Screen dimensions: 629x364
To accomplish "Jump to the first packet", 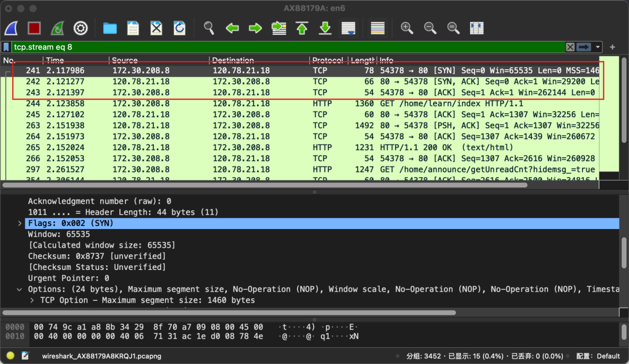I will coord(302,28).
